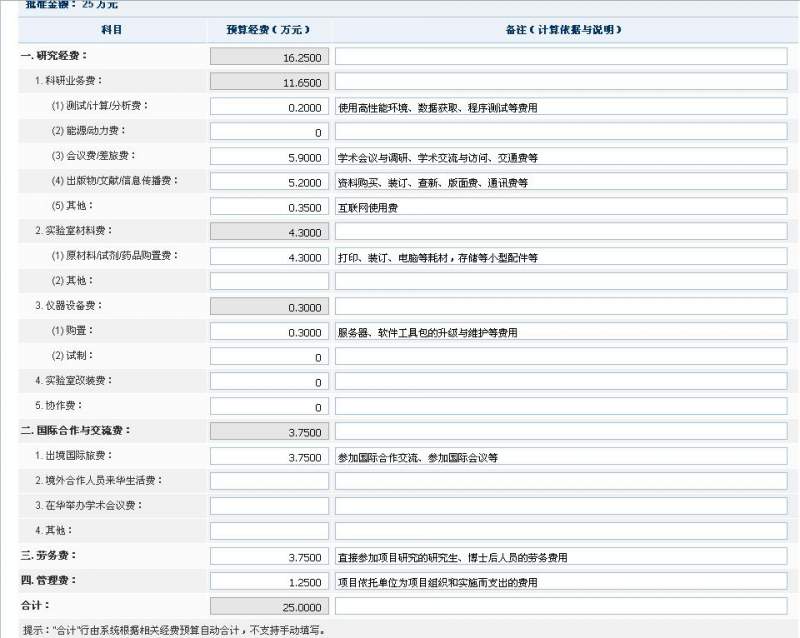The image size is (800, 638).
Task: Click the empty remark field for 二.国际合作与交流费
Action: point(561,432)
